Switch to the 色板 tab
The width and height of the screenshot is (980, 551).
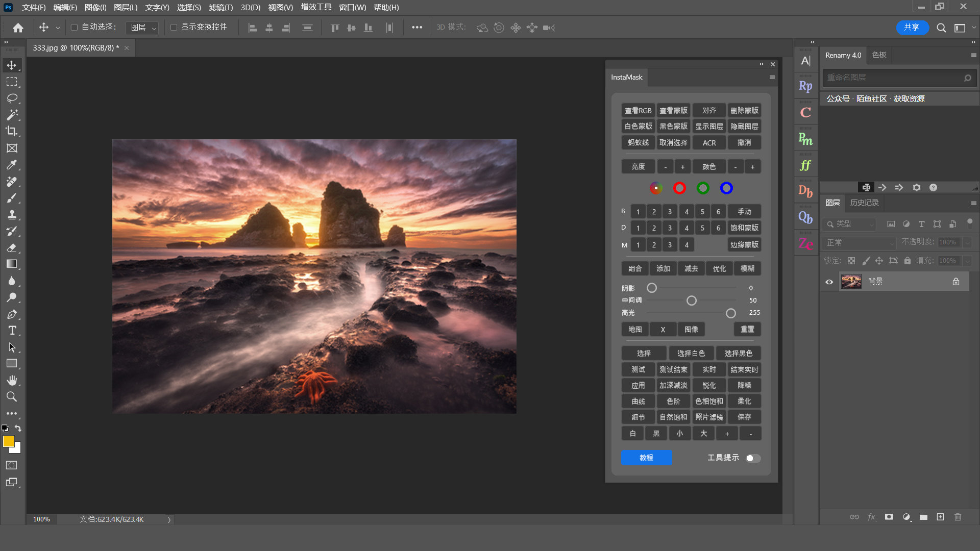(x=879, y=55)
